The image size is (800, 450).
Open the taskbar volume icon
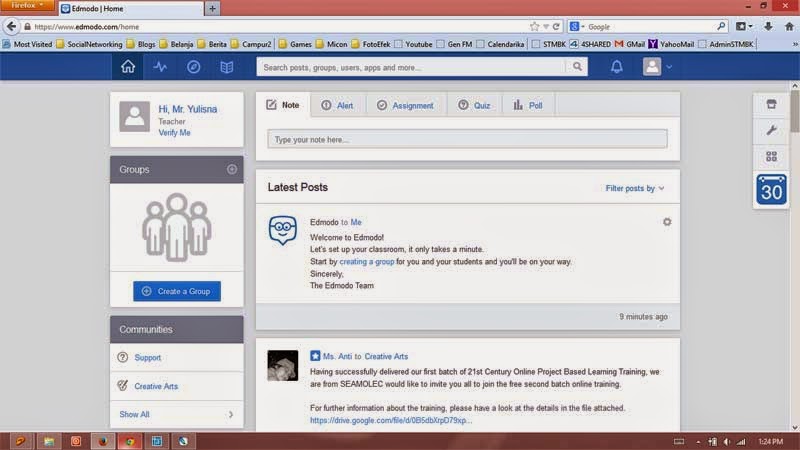pos(727,442)
